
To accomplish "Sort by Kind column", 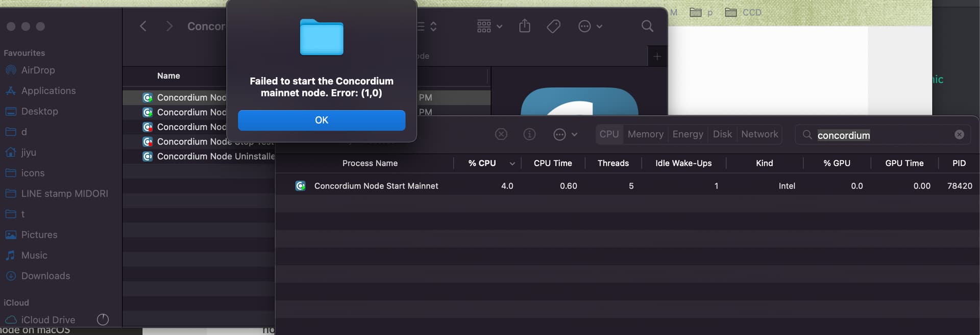I will point(764,163).
